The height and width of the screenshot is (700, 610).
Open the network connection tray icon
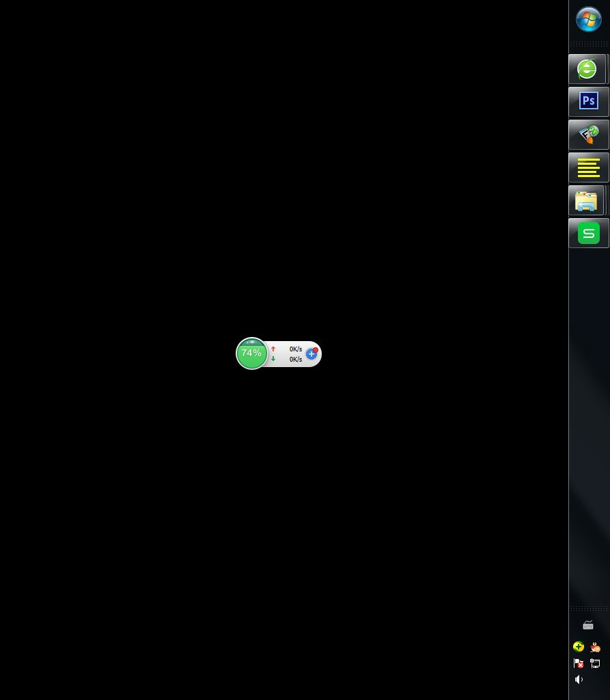(595, 663)
